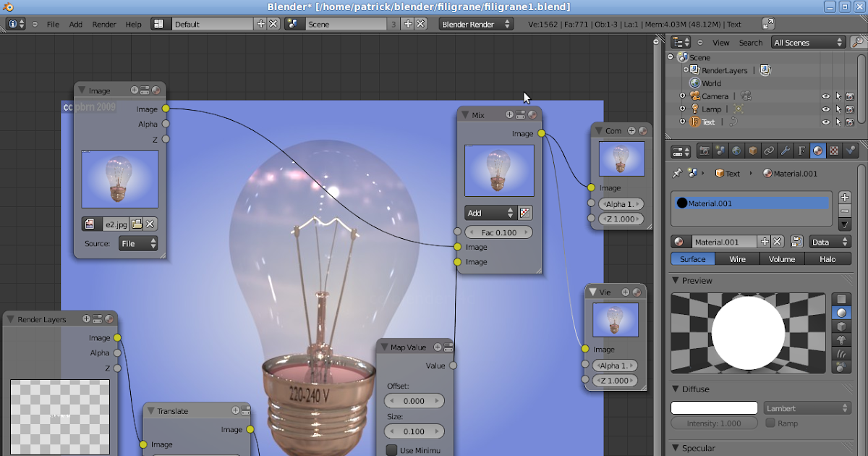This screenshot has height=456, width=868.
Task: Toggle Text selectability cursor icon
Action: 839,122
